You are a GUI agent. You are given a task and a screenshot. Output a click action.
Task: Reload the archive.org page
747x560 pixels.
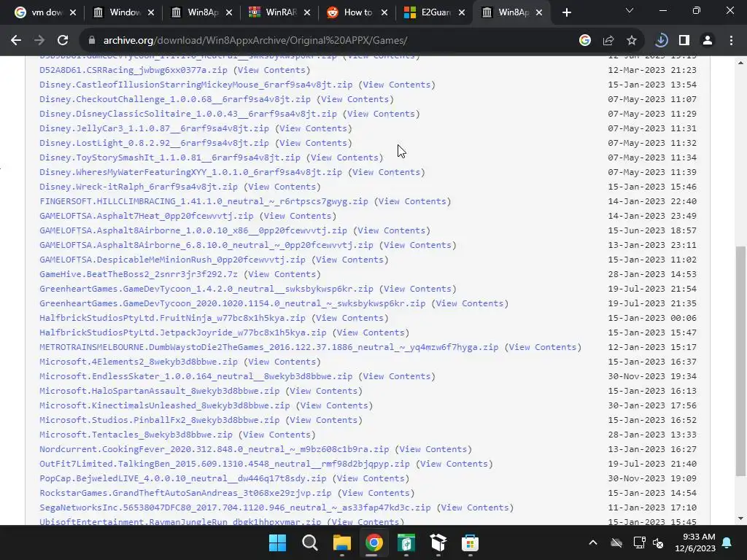click(x=63, y=41)
